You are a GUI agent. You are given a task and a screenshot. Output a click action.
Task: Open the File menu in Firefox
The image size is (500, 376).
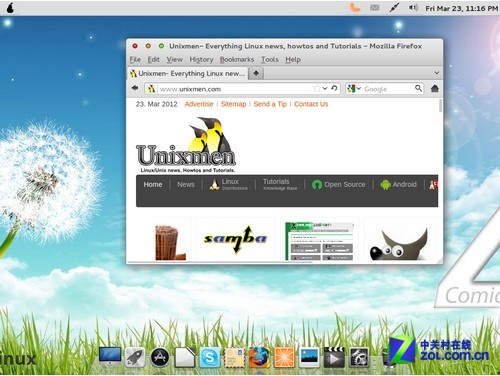tap(135, 60)
